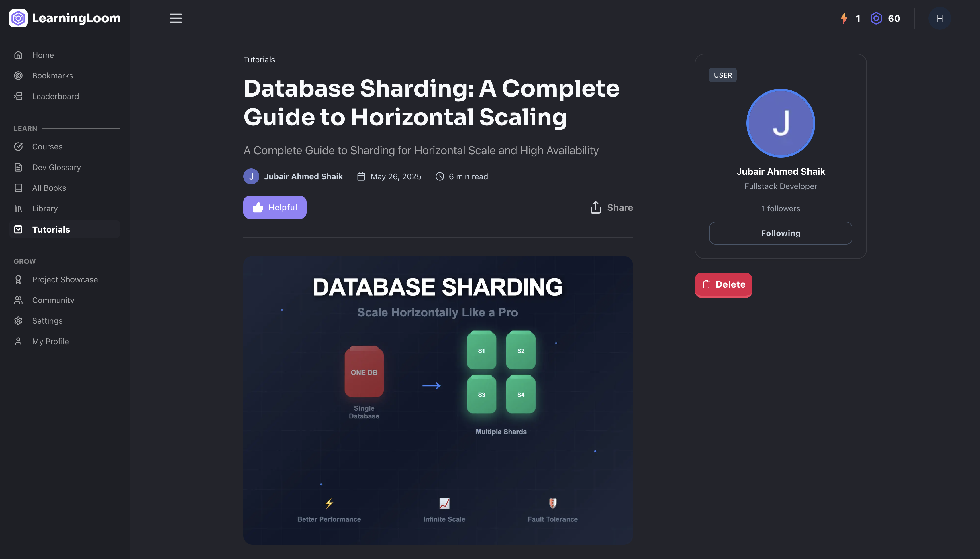Click the lightning streak icon
Image resolution: width=980 pixels, height=559 pixels.
(844, 18)
